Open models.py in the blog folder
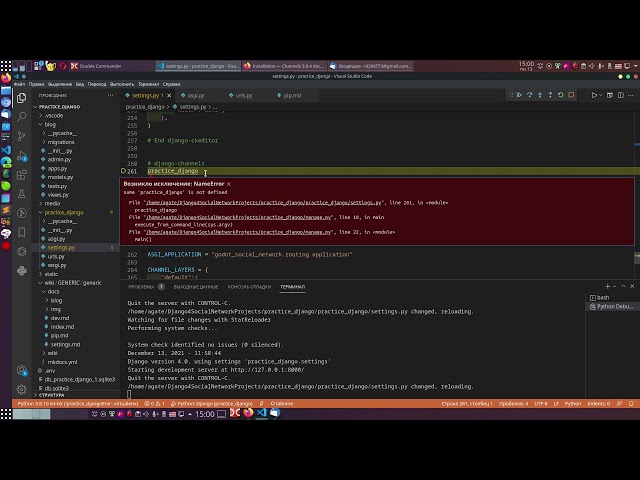This screenshot has width=640, height=480. click(x=60, y=177)
